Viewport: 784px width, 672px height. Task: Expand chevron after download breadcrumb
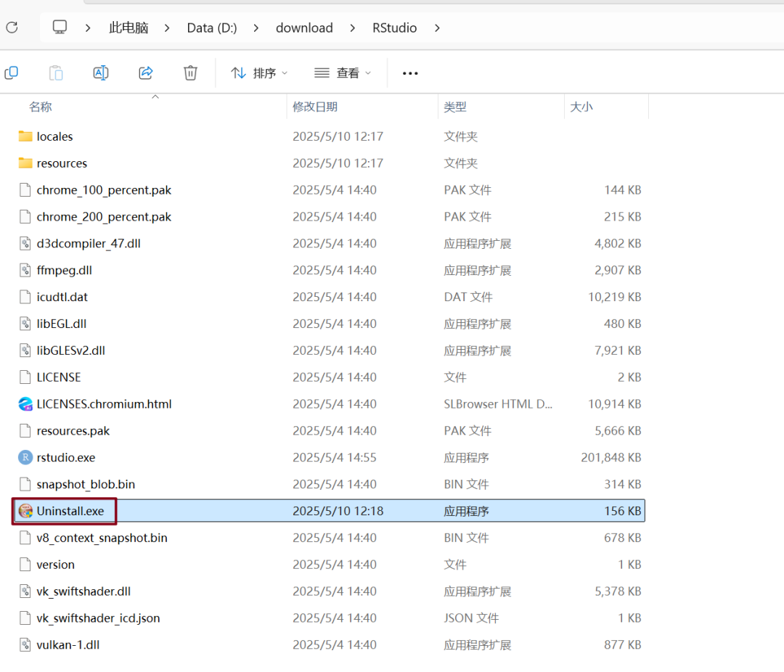click(x=353, y=28)
